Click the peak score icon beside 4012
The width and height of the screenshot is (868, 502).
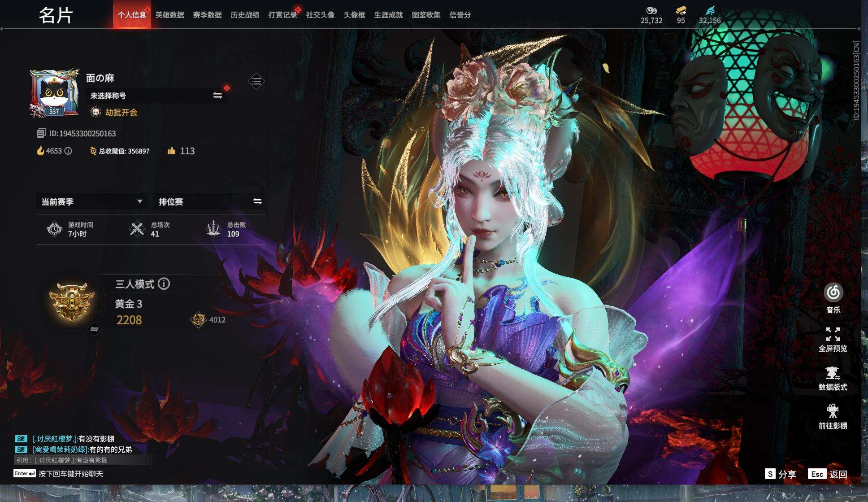tap(198, 320)
